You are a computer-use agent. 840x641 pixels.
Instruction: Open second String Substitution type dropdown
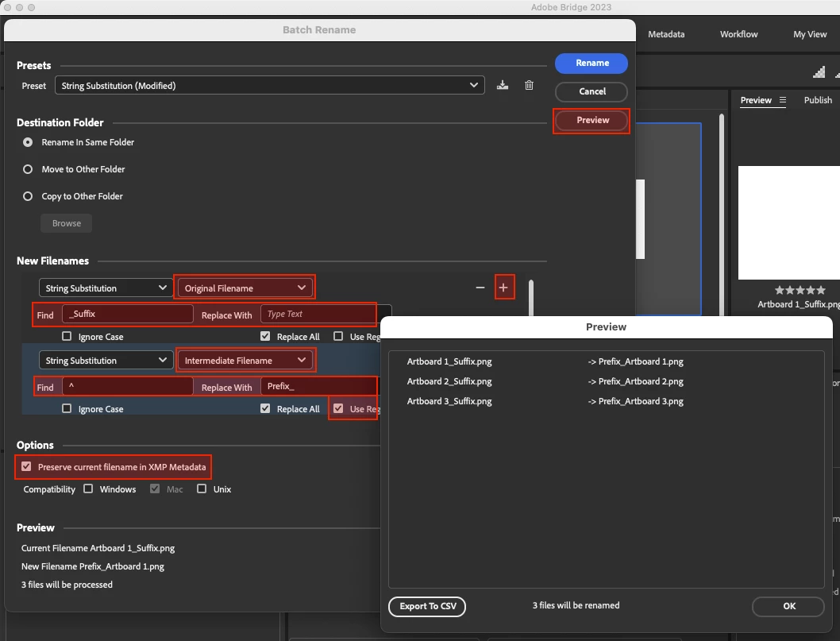(106, 360)
